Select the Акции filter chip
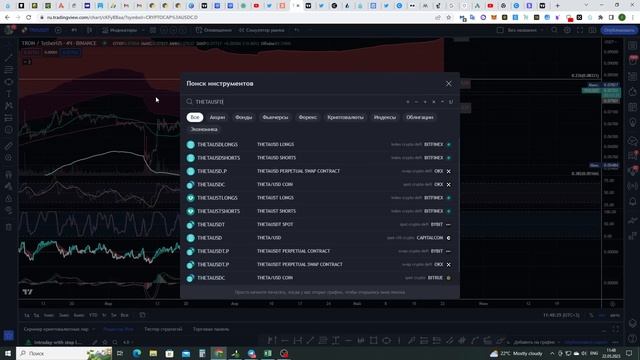Image resolution: width=640 pixels, height=360 pixels. click(217, 117)
